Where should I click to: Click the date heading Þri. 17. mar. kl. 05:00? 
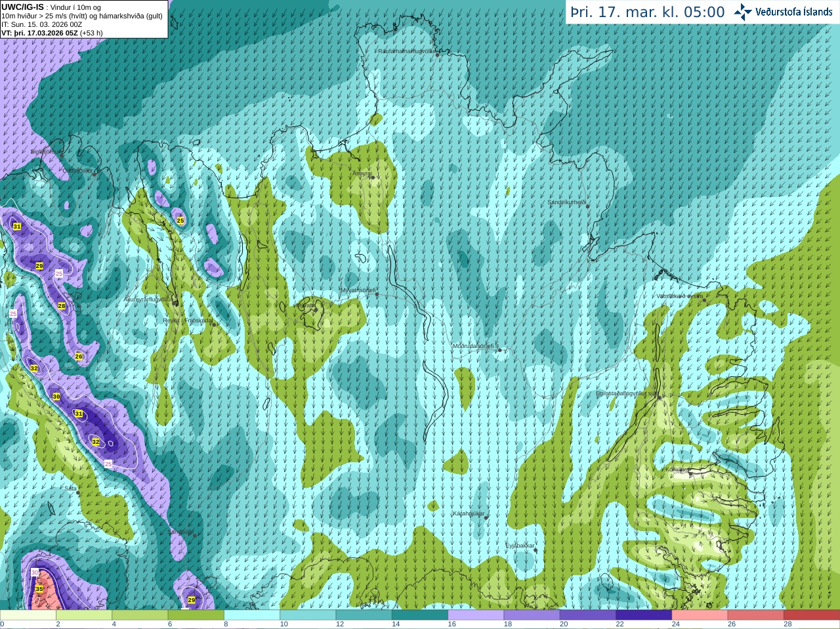(x=647, y=12)
